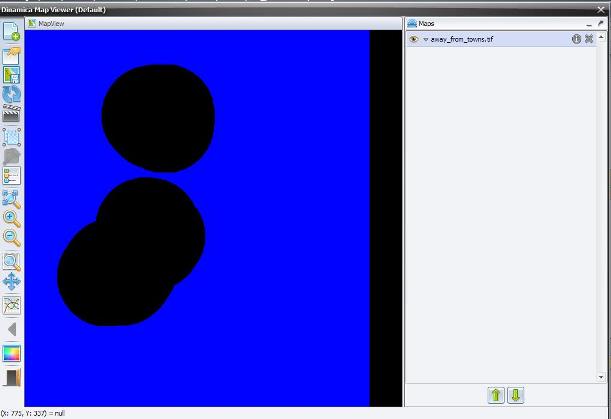Viewport: 611px width, 419px height.
Task: Open a map file with folder icon
Action: (12, 54)
